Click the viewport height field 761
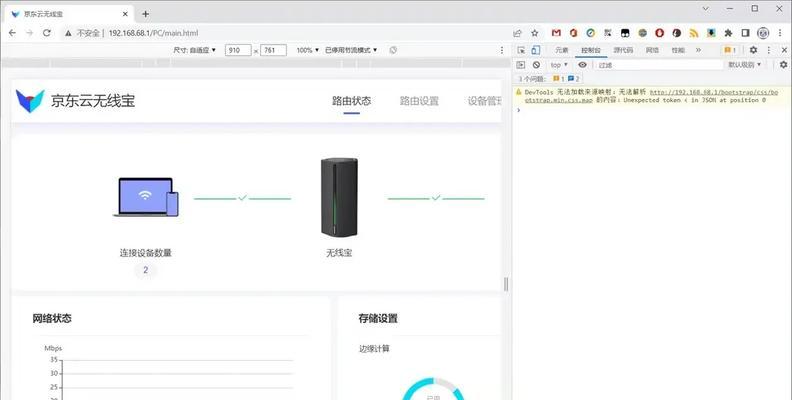 coord(273,50)
